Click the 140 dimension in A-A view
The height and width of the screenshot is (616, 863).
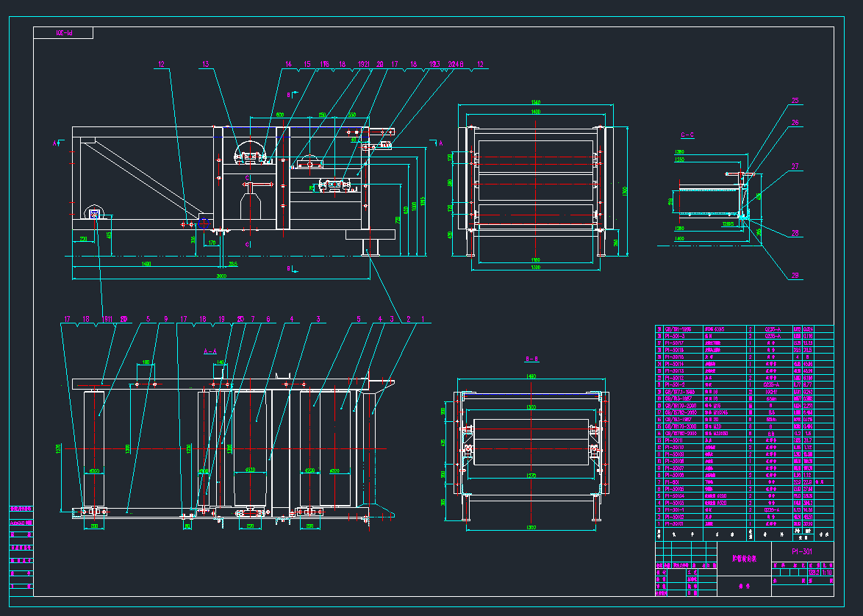point(221,362)
